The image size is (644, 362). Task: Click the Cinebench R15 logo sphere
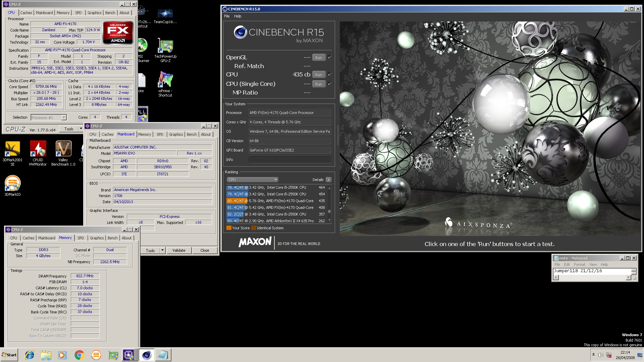click(240, 33)
